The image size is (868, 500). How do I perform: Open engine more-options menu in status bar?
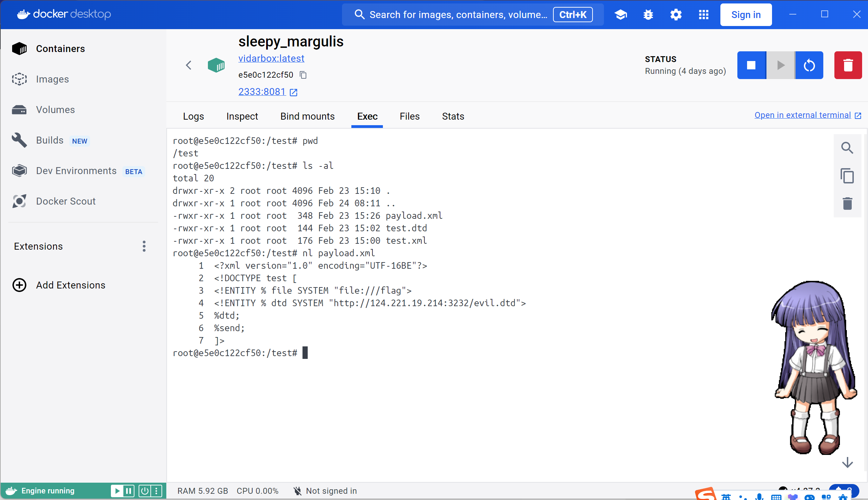tap(156, 491)
